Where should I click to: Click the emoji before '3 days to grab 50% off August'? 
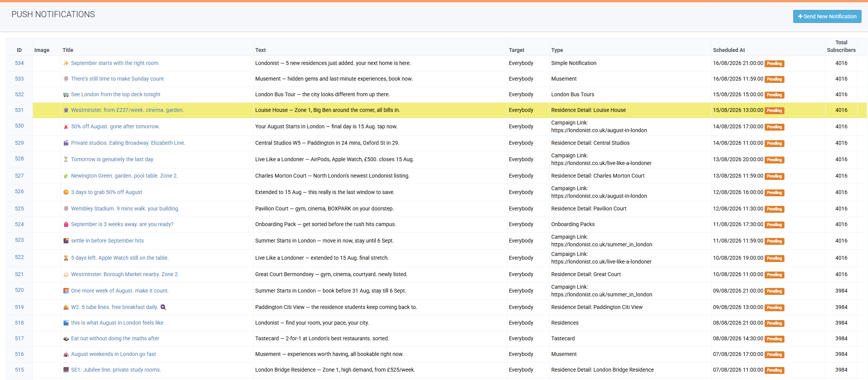[x=66, y=192]
